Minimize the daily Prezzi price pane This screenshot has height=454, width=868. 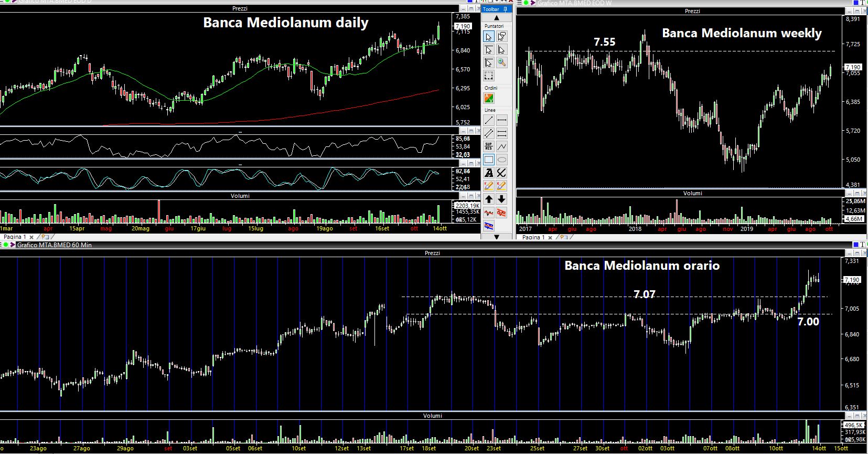coord(463,9)
